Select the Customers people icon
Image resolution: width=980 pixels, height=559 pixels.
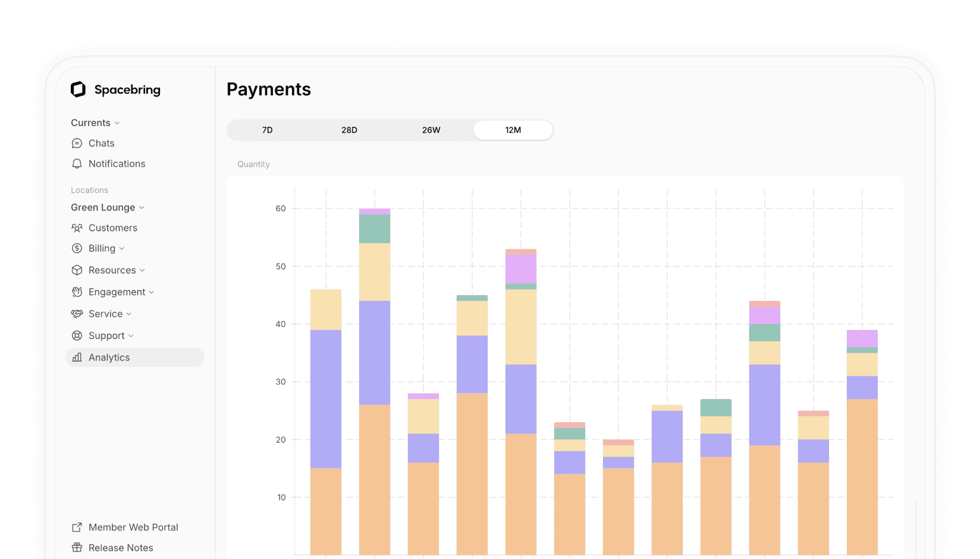pos(77,228)
